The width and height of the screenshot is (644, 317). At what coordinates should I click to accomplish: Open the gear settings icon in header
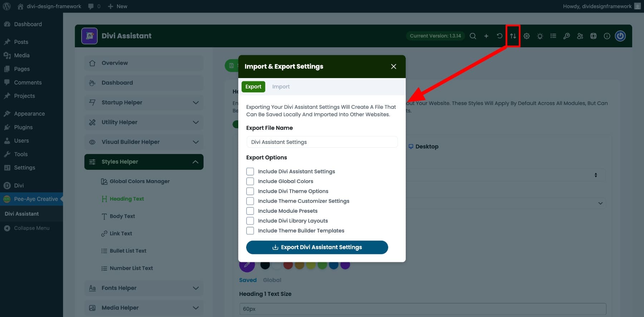point(527,36)
